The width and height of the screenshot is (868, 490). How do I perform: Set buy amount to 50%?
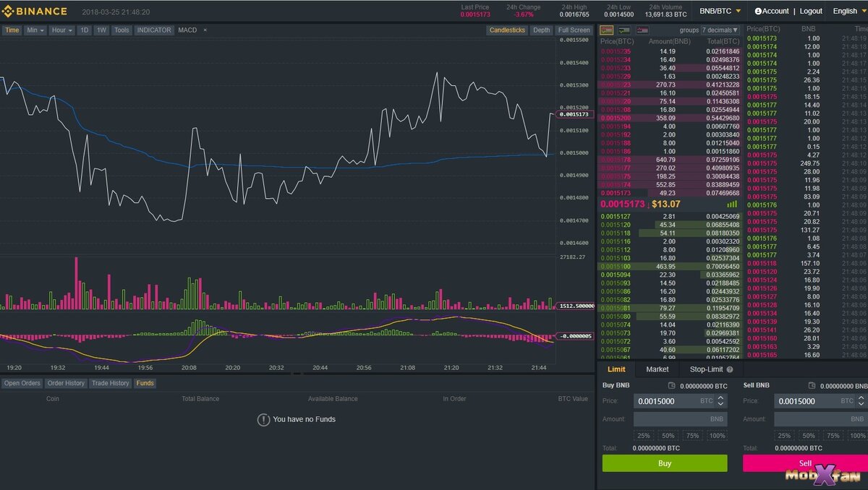point(668,436)
